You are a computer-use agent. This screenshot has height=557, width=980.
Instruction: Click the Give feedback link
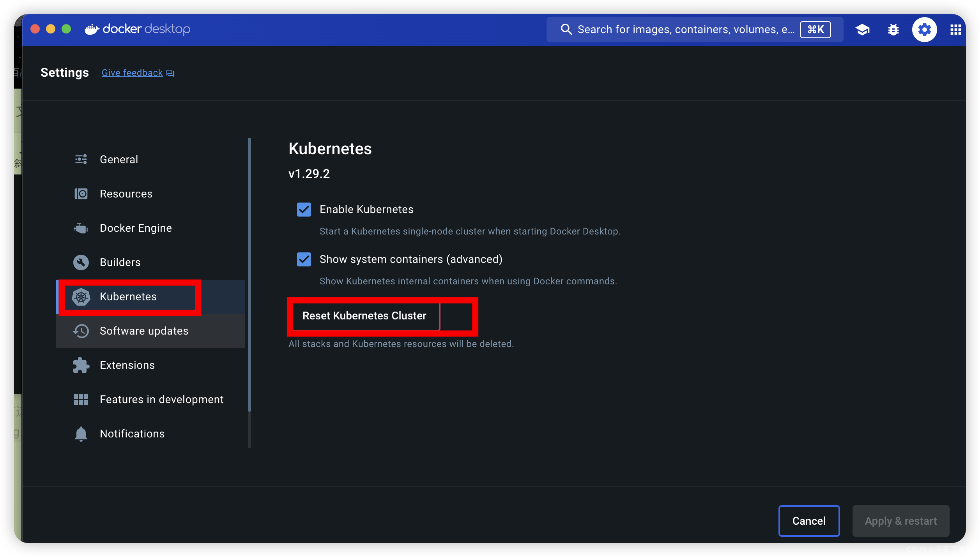tap(132, 73)
